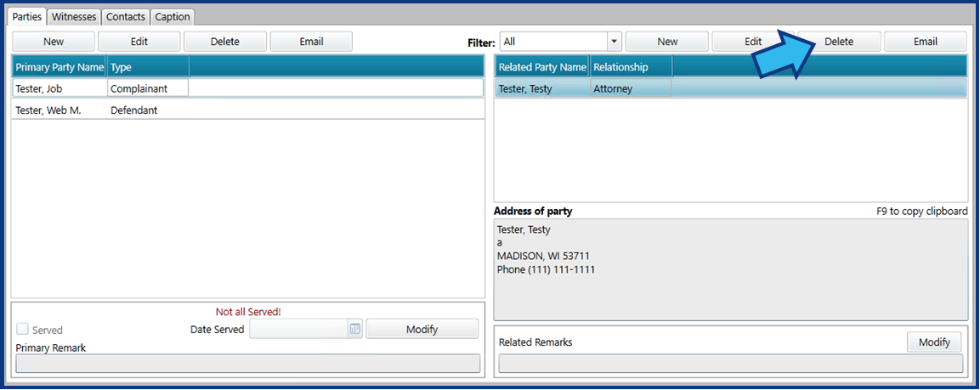Sort by Related Party Name column header
The image size is (980, 390).
[x=542, y=67]
